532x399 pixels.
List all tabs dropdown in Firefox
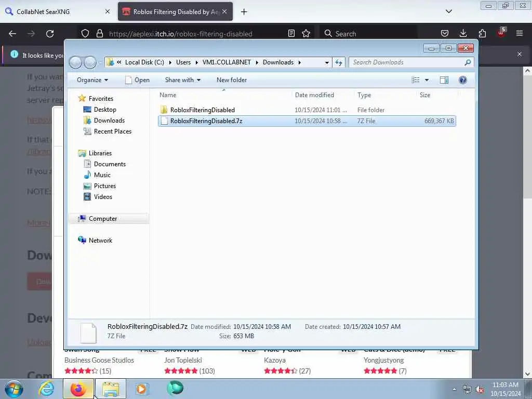click(448, 11)
